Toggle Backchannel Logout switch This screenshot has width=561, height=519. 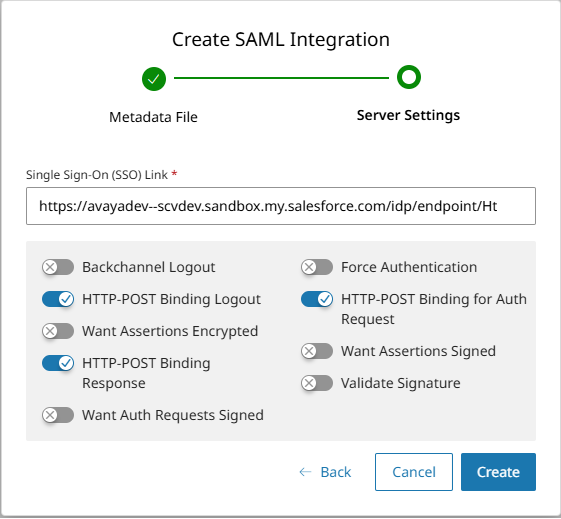tap(58, 267)
